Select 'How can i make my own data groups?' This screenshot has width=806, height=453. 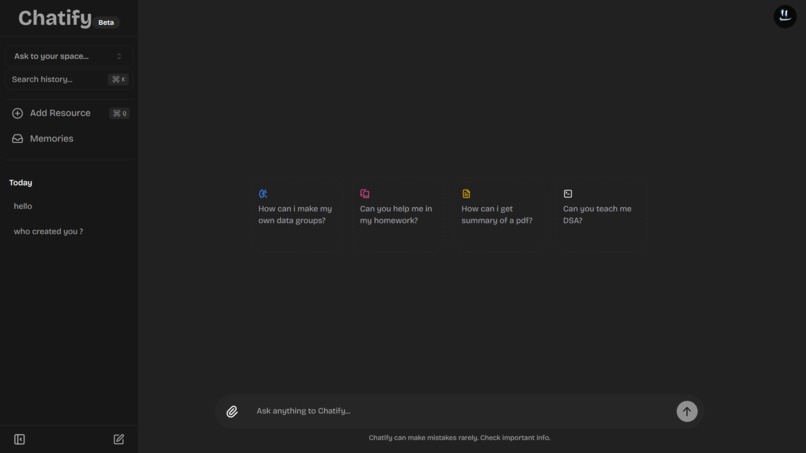(297, 214)
